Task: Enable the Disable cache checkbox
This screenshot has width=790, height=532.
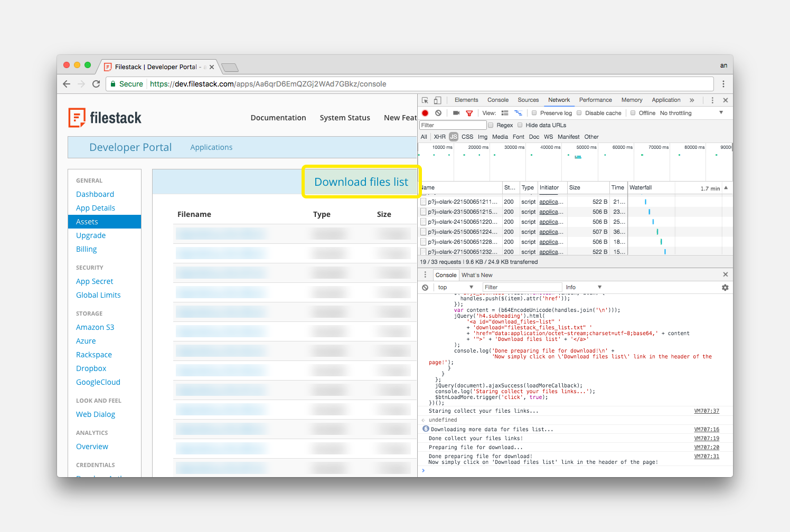Action: coord(579,113)
